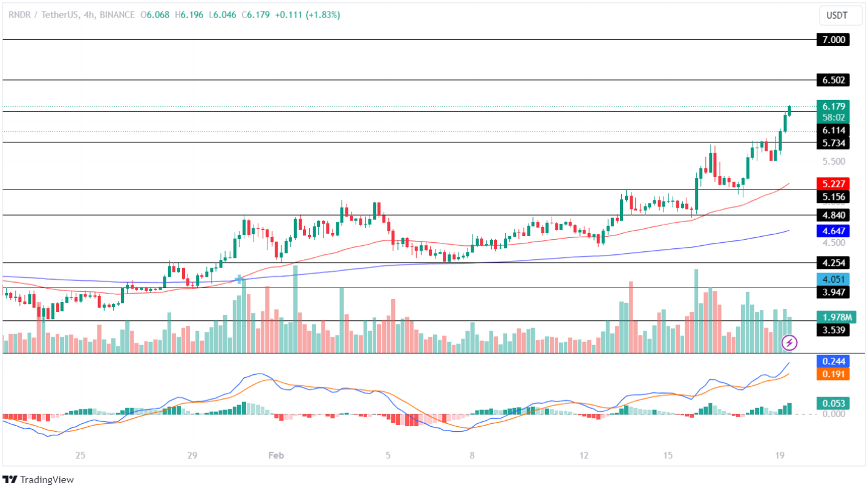
Task: Click the USDT currency selector button
Action: coord(841,16)
